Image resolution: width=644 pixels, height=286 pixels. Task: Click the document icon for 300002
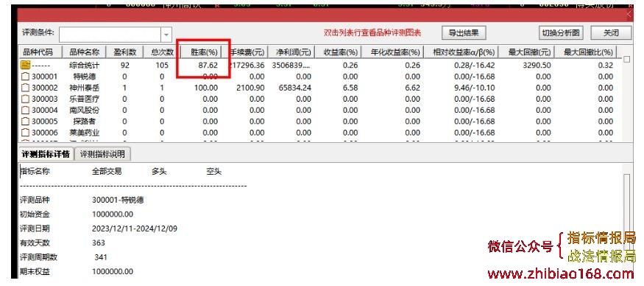pos(26,88)
